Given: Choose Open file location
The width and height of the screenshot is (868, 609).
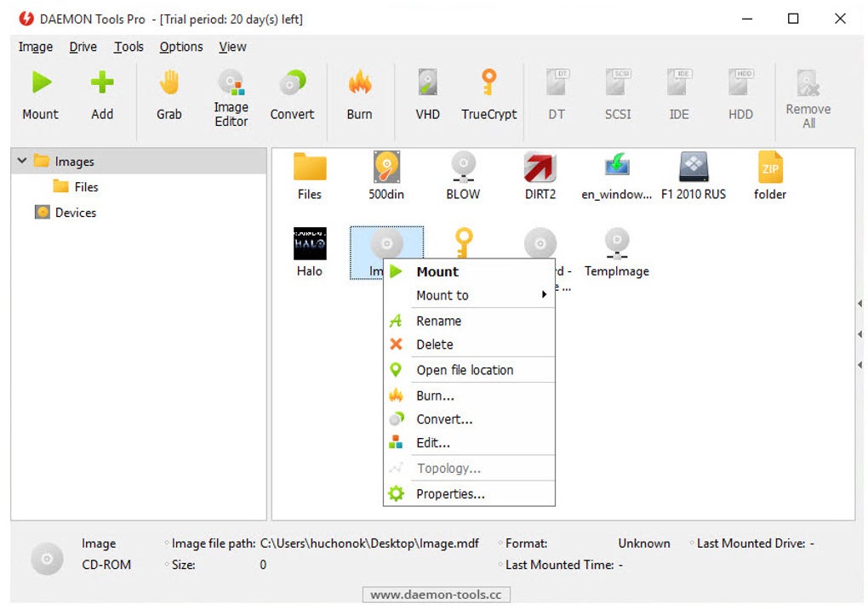Looking at the screenshot, I should coord(469,369).
